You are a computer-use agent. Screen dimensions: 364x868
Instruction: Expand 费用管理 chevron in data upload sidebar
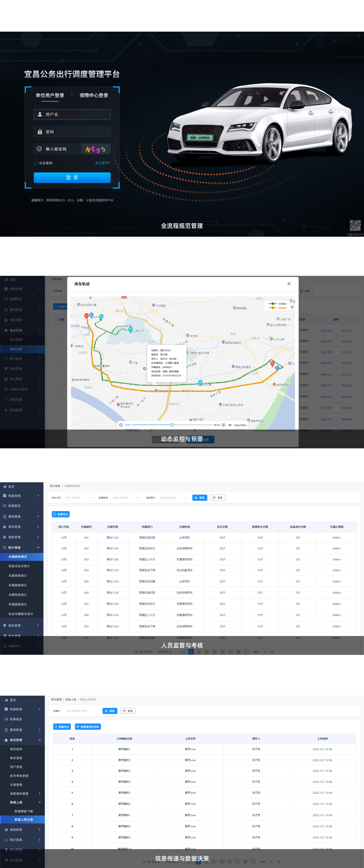point(39,730)
